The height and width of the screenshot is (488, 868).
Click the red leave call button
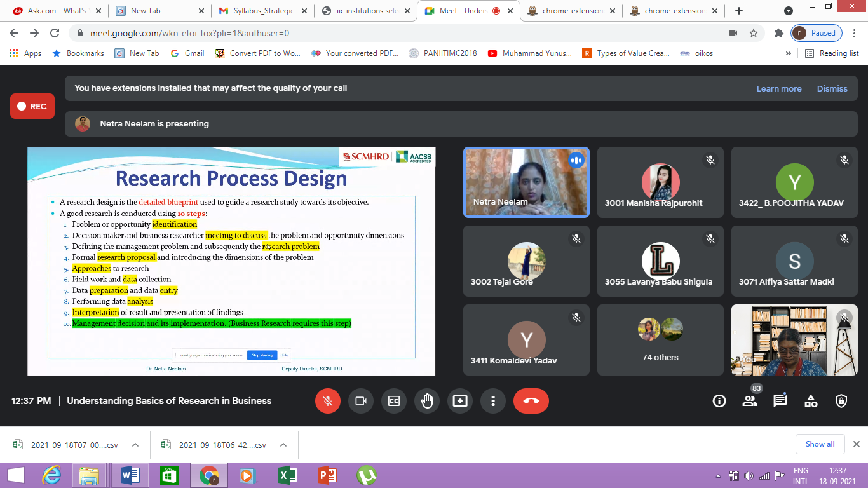tap(531, 401)
